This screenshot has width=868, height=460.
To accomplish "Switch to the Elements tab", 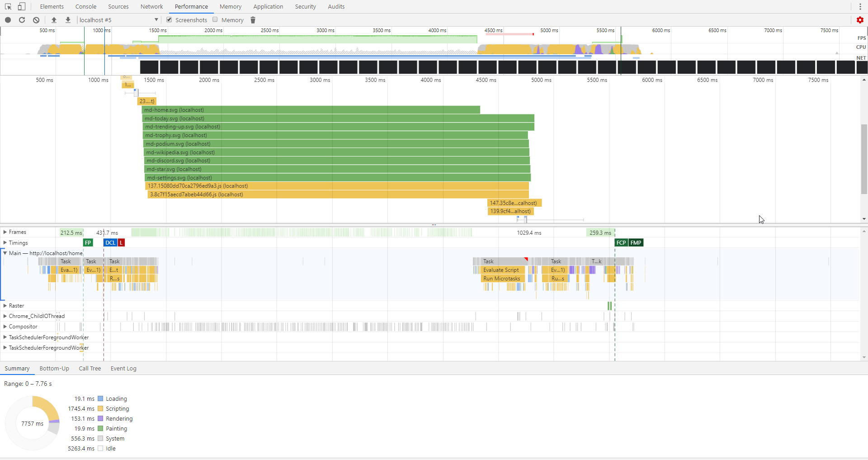I will (52, 6).
